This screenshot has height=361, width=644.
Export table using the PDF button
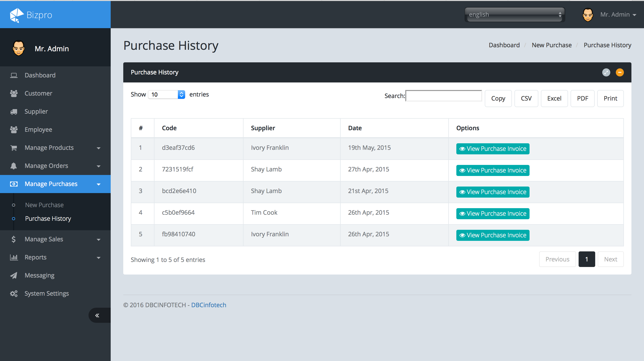coord(582,99)
